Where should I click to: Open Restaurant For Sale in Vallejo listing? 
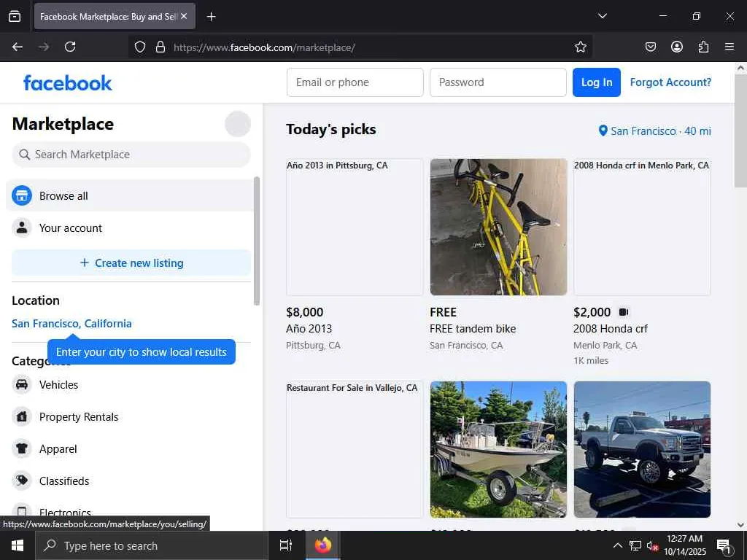pos(355,449)
